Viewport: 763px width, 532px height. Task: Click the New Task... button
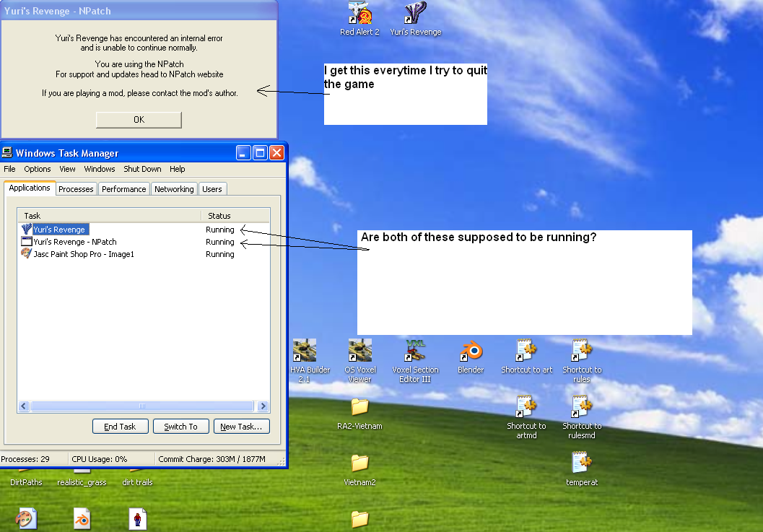pyautogui.click(x=241, y=427)
